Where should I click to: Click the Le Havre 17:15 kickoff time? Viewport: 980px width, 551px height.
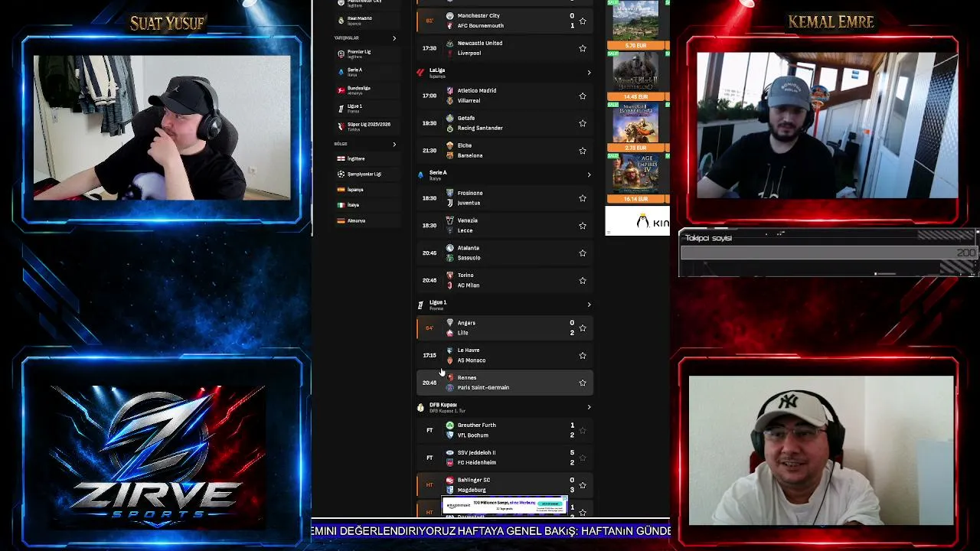click(x=430, y=355)
